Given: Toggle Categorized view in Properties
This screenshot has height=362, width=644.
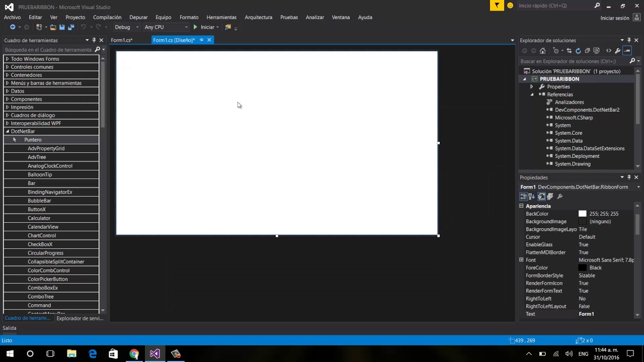Looking at the screenshot, I should pos(524,197).
